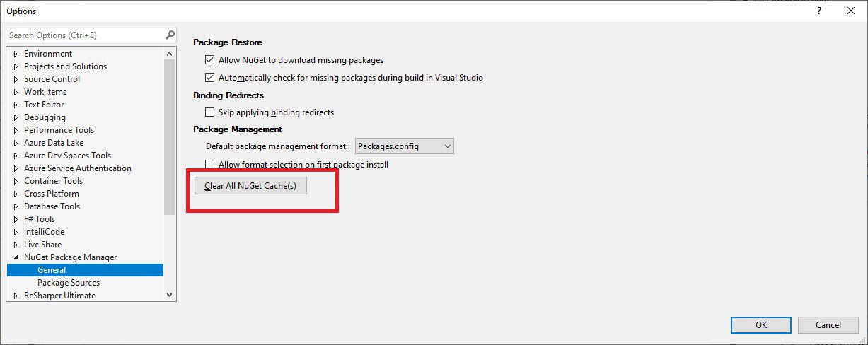
Task: Select Live Share in options tree
Action: 42,245
